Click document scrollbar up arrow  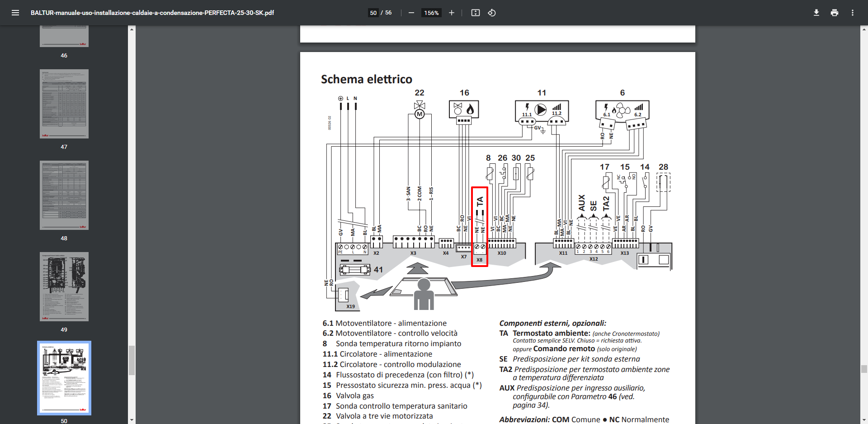864,29
